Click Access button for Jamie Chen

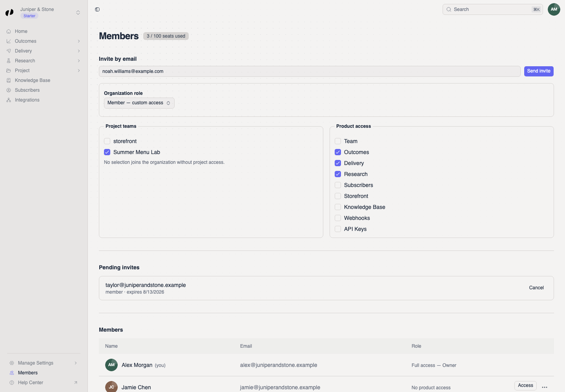pos(525,386)
